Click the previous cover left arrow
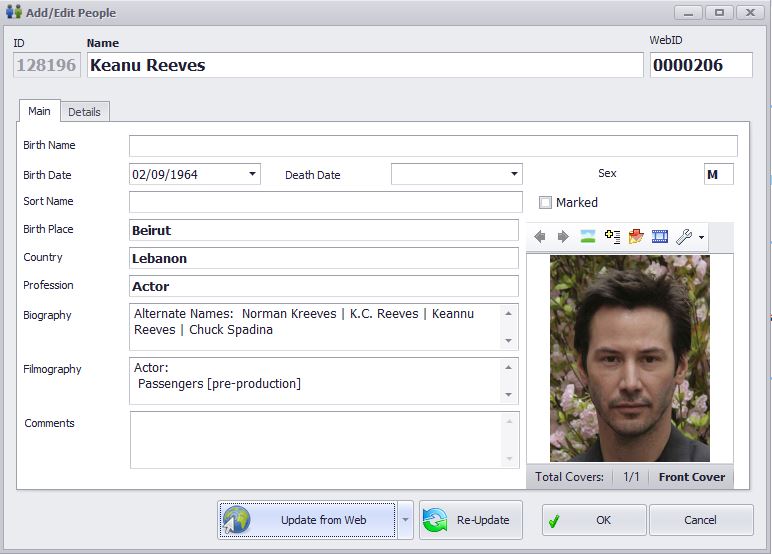This screenshot has height=554, width=772. (540, 237)
